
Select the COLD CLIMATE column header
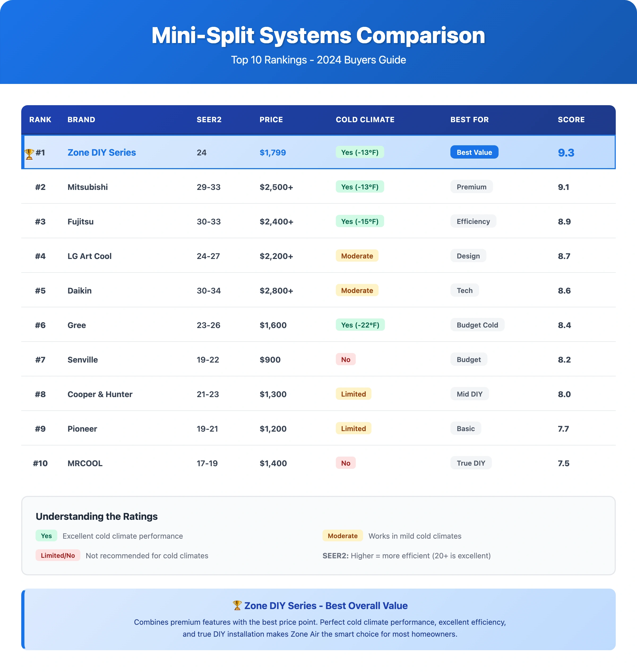[x=365, y=120]
